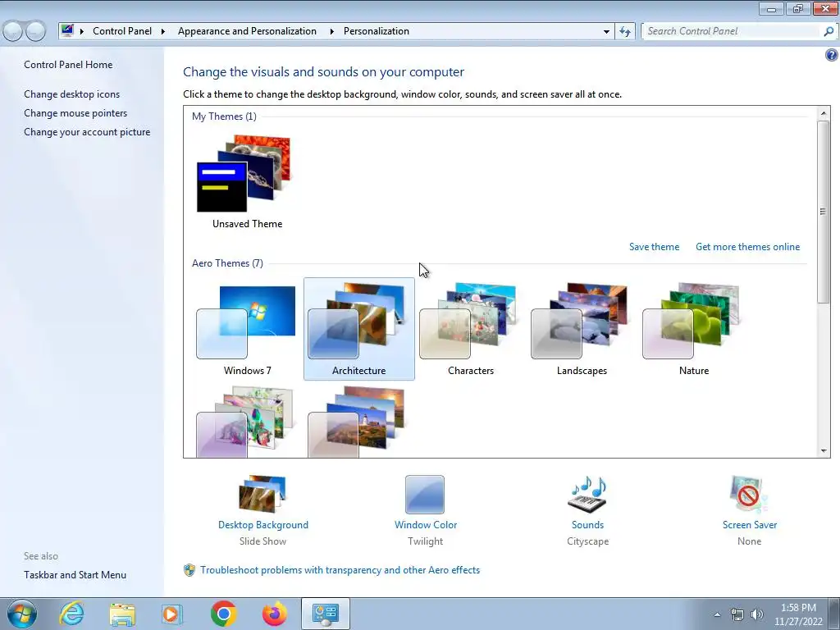Click Sounds text link

(x=587, y=525)
